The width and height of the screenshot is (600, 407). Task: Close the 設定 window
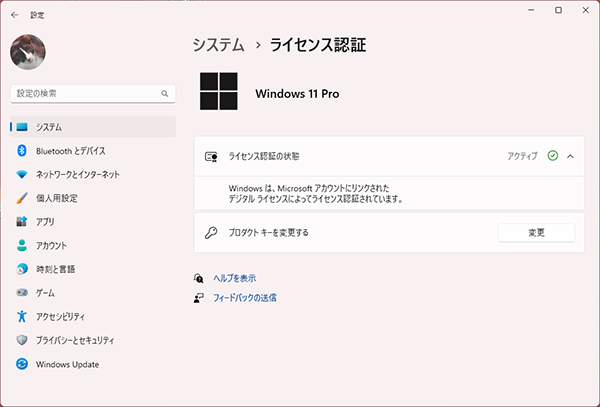coord(586,10)
